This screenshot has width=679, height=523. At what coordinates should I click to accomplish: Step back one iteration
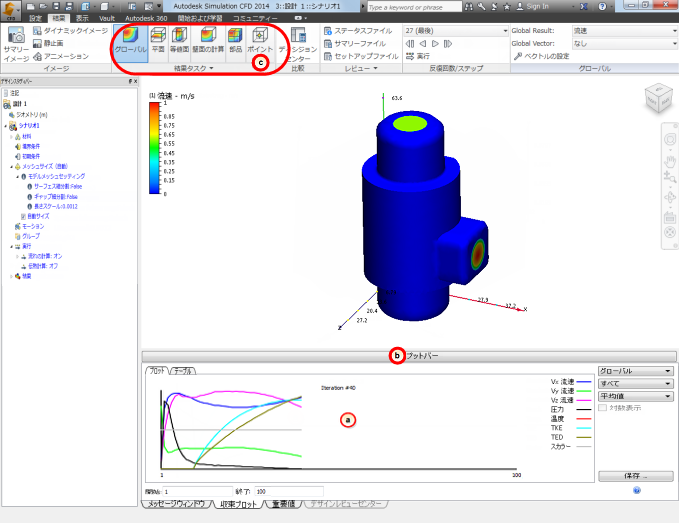[x=423, y=43]
